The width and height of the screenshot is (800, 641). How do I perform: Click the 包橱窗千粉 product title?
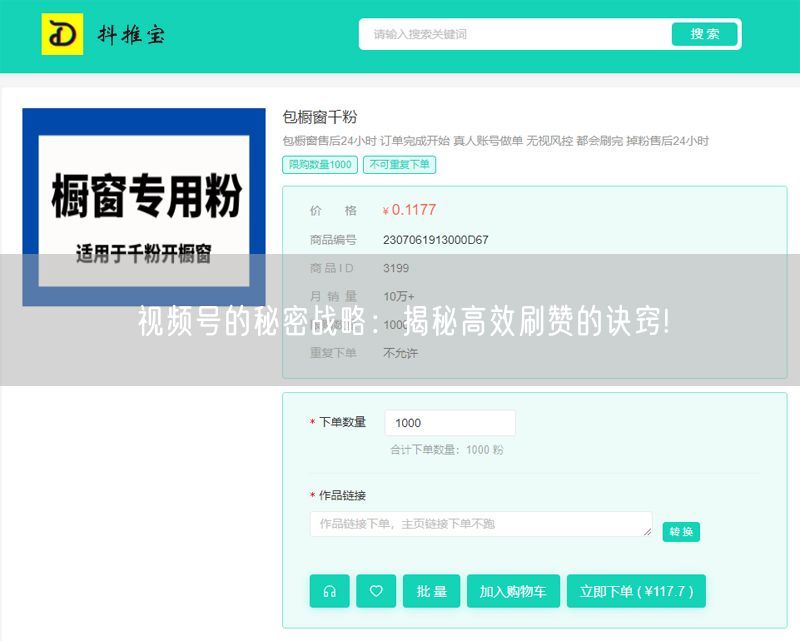(x=310, y=115)
